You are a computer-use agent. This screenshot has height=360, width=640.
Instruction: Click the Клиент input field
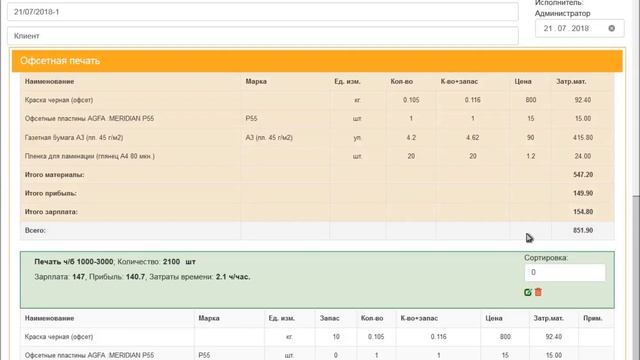click(x=263, y=36)
